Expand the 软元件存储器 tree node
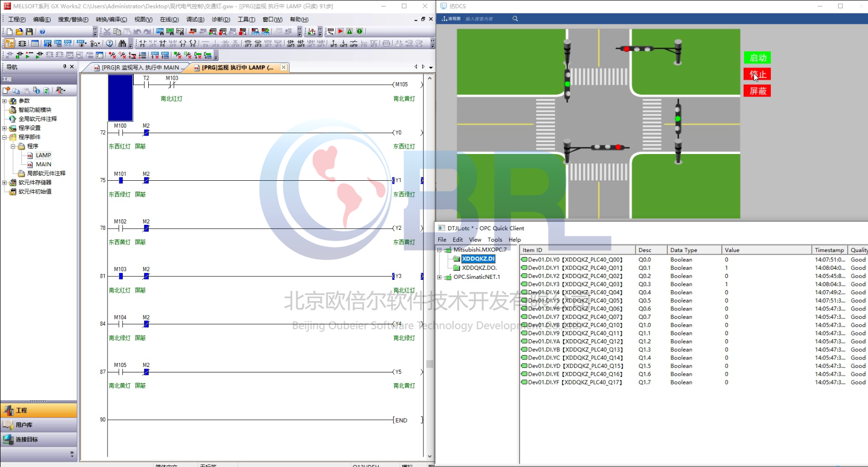 [4, 183]
